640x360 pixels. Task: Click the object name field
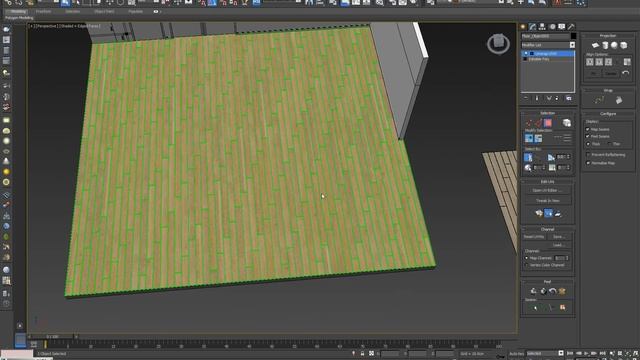coord(545,36)
